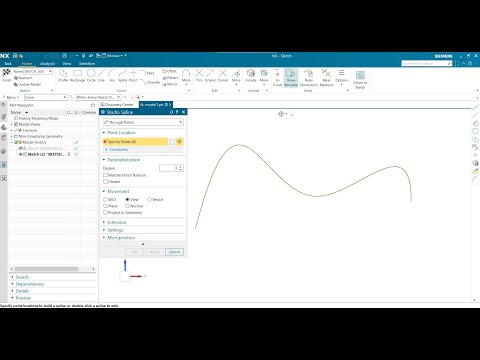Open the Curve selection filter dropdown

point(65,97)
